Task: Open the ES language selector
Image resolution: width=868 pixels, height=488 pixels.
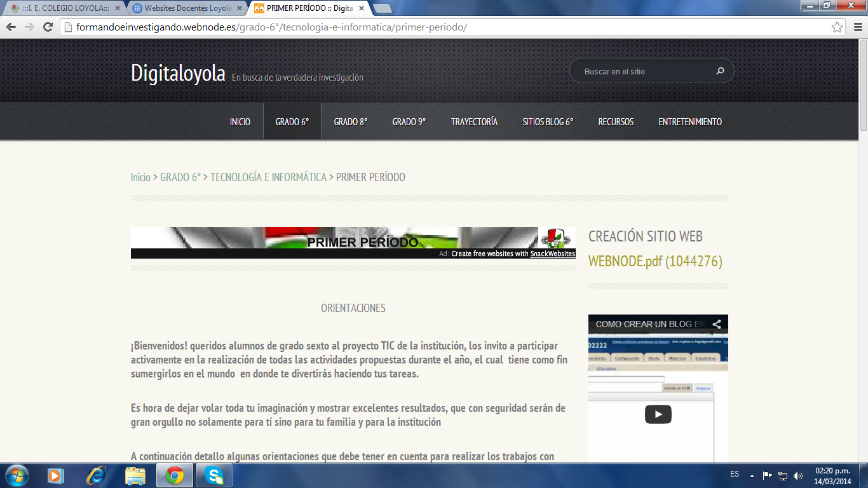Action: point(735,475)
